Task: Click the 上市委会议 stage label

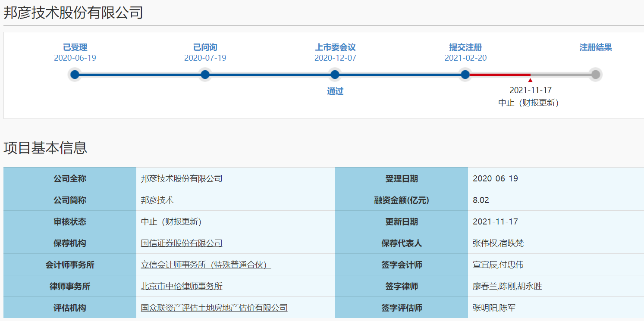Action: pos(335,47)
